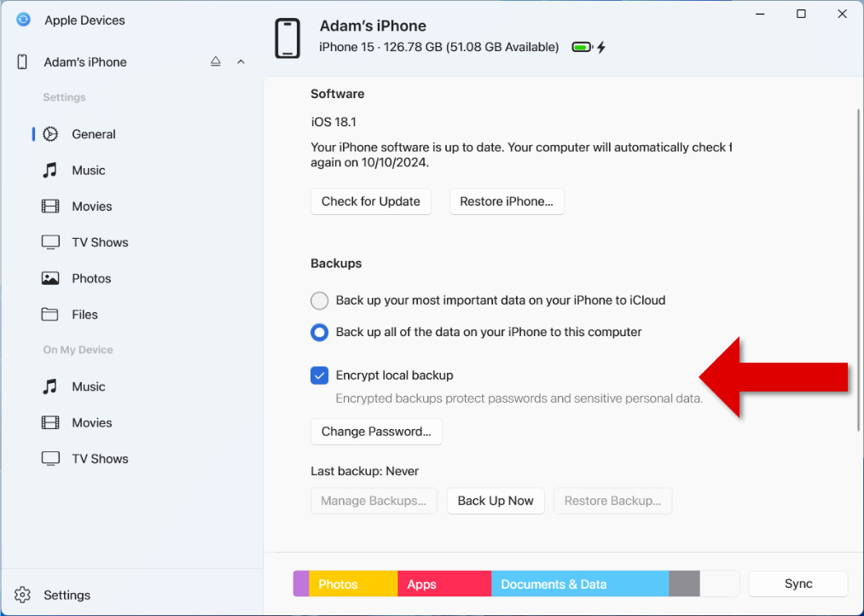Click the iPhone icon beside Adam's iPhone in sidebar
This screenshot has height=616, width=864.
(22, 61)
